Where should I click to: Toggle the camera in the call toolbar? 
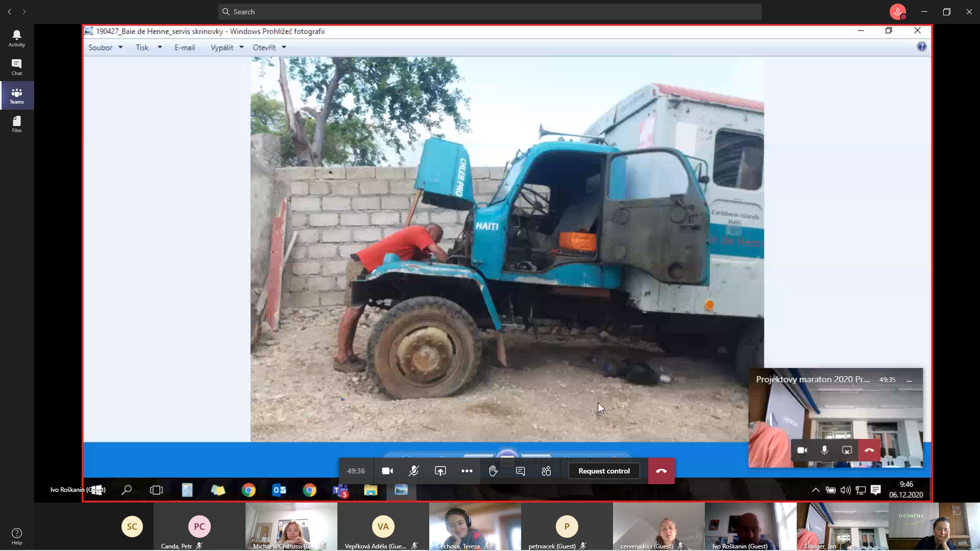pyautogui.click(x=387, y=471)
